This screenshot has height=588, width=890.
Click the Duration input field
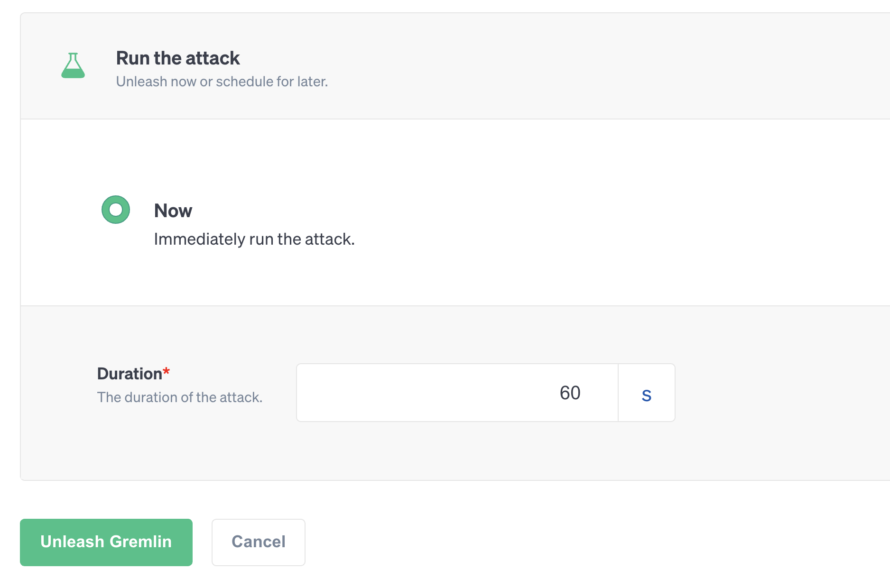point(457,393)
